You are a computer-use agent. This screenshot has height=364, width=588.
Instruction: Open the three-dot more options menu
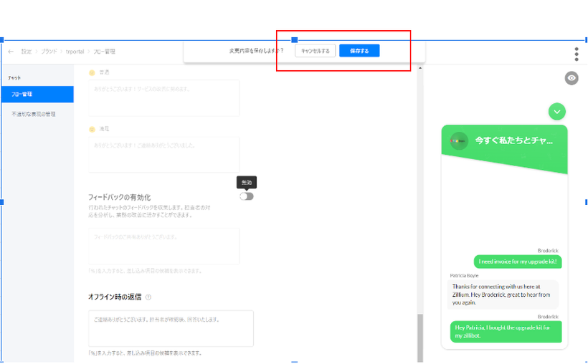(577, 54)
